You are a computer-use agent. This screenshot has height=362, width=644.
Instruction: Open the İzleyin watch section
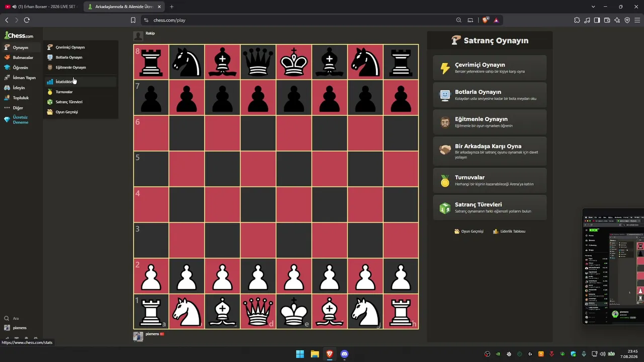pos(21,87)
